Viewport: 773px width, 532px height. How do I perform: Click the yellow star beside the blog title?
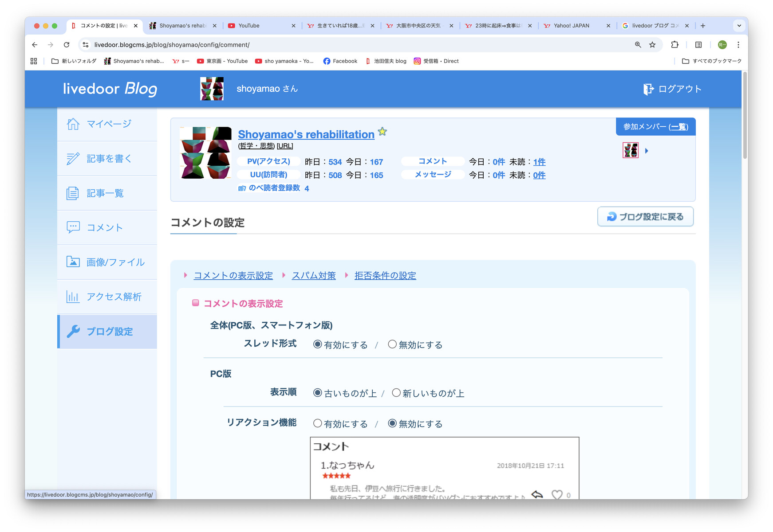click(x=383, y=132)
